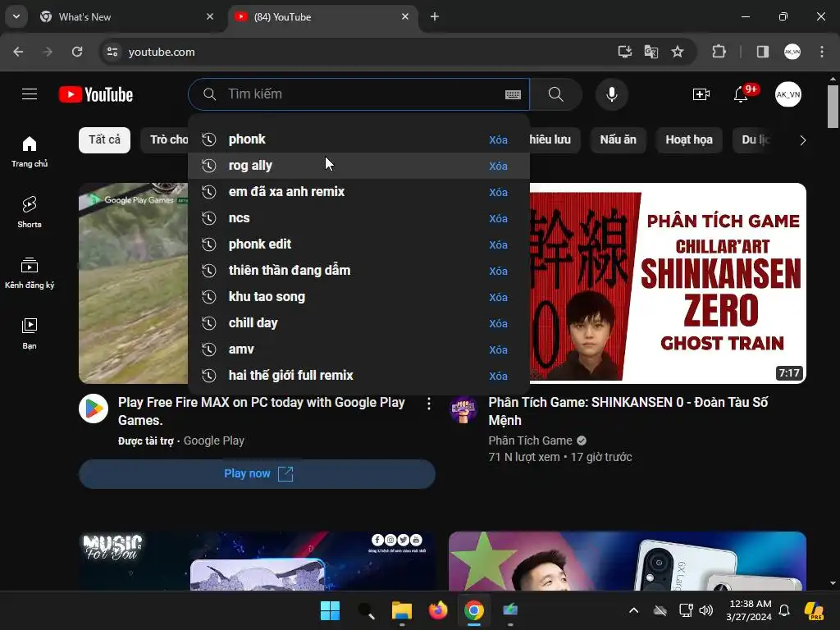Start voice search with the microphone
This screenshot has width=840, height=630.
point(611,94)
